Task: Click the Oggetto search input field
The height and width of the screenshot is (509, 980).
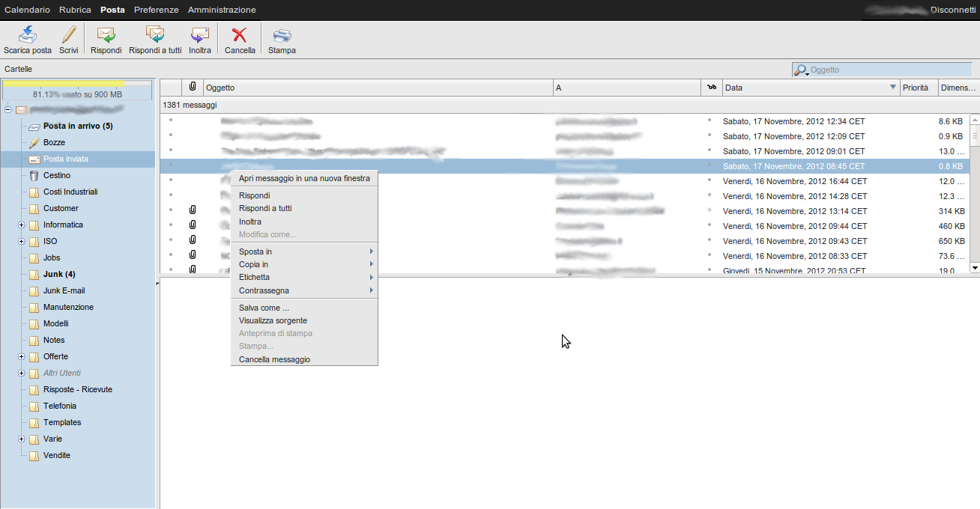Action: [x=889, y=70]
